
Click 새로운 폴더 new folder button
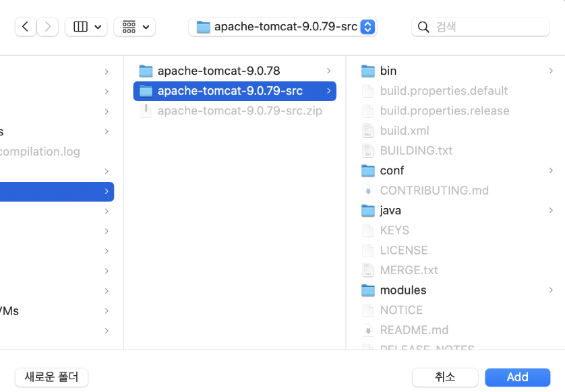tap(51, 377)
